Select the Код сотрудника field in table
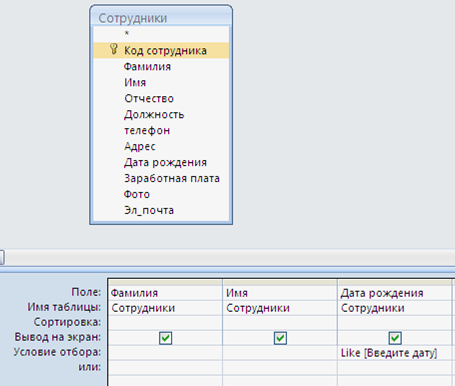 click(x=161, y=50)
